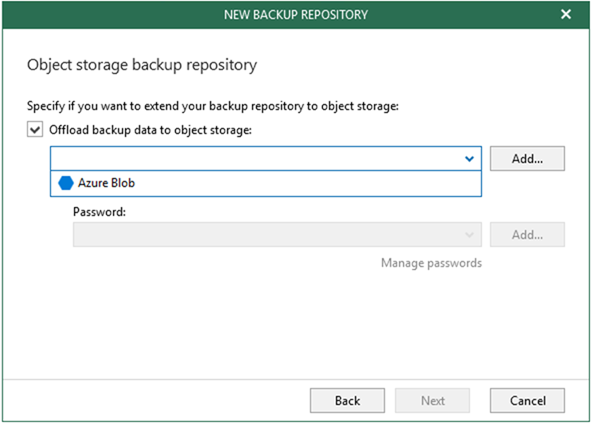Close the New Backup Repository dialog
Screen dimensions: 591x423
click(566, 14)
